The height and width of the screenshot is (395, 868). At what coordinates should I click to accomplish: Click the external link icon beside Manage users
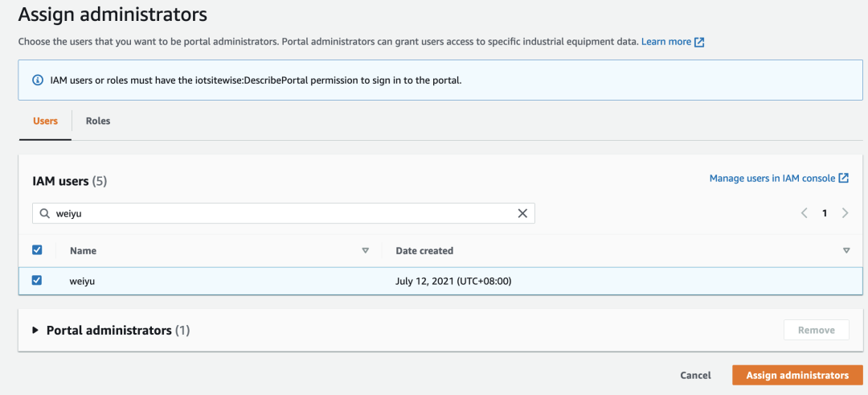click(843, 179)
